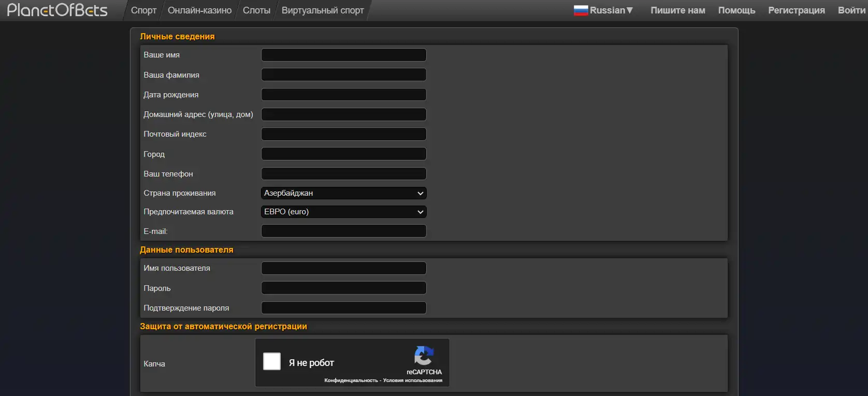Viewport: 868px width, 396px height.
Task: Focus the "Ваша фамилия" input field
Action: pos(344,75)
